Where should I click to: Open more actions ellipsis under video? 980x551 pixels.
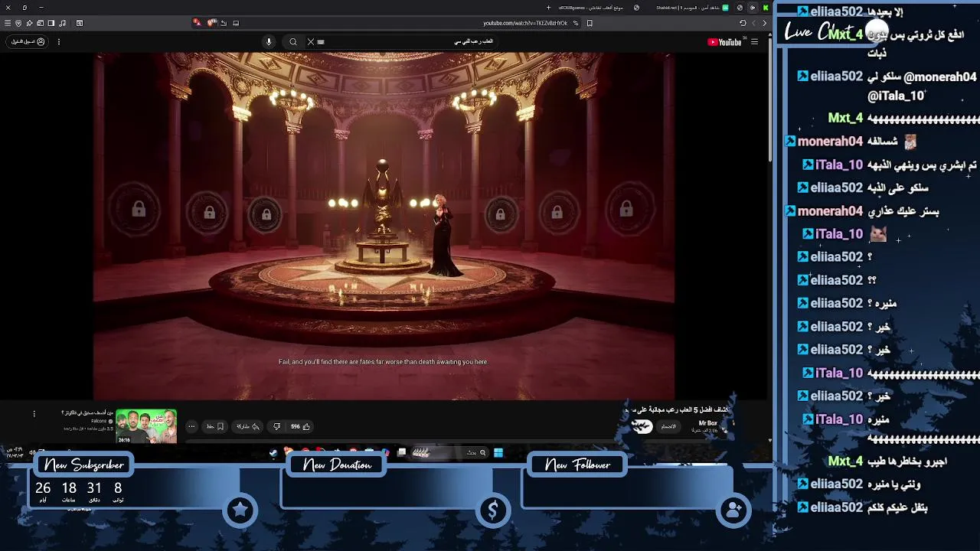tap(191, 426)
